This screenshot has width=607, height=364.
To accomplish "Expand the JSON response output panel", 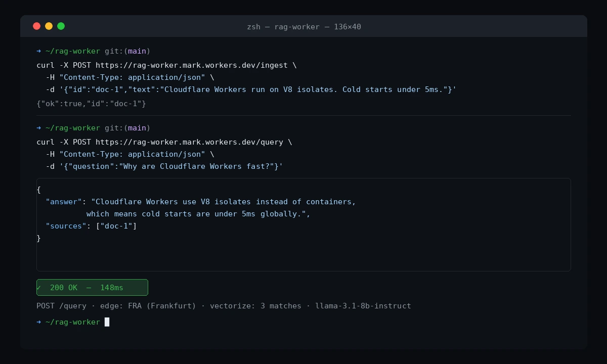I will click(x=303, y=224).
